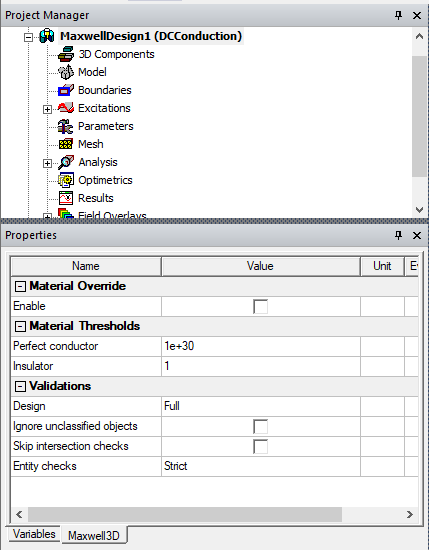
Task: Select the 3D Components tree item
Action: click(x=116, y=54)
